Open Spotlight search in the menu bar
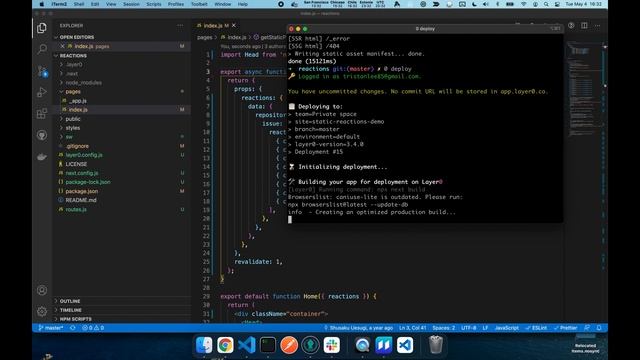640x360 pixels. [x=546, y=4]
